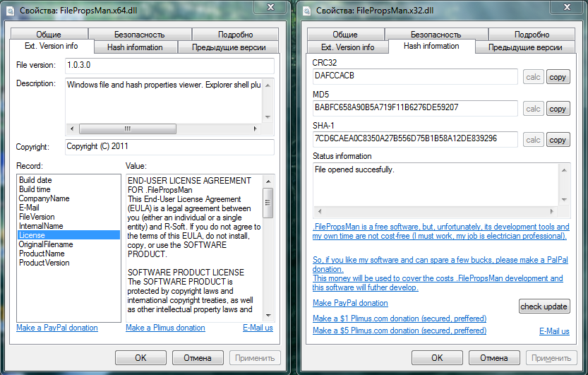
Task: Open Предыдущие версии tab in x64 window
Action: point(229,47)
